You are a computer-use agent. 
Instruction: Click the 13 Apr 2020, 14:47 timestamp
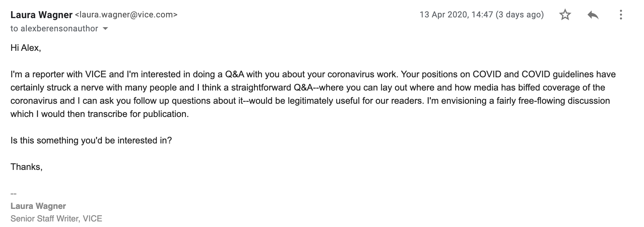coord(456,15)
